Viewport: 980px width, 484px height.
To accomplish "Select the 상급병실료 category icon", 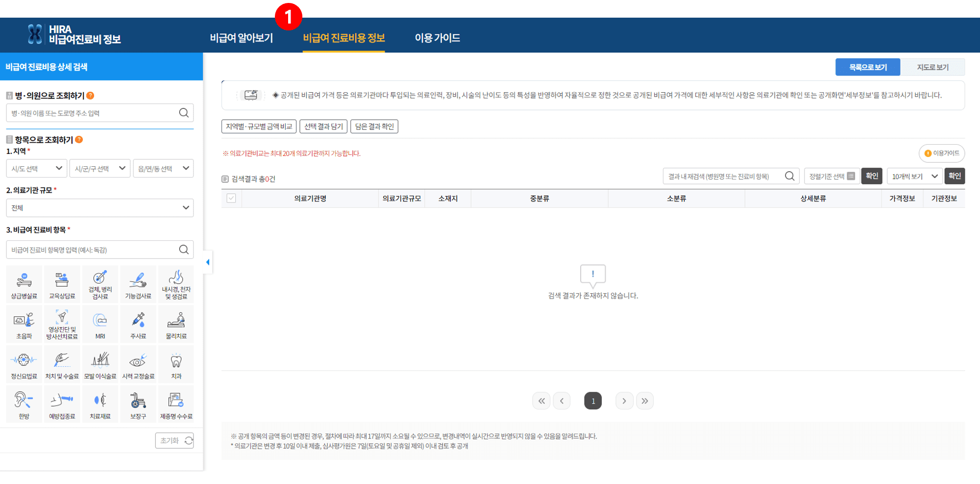I will (24, 283).
